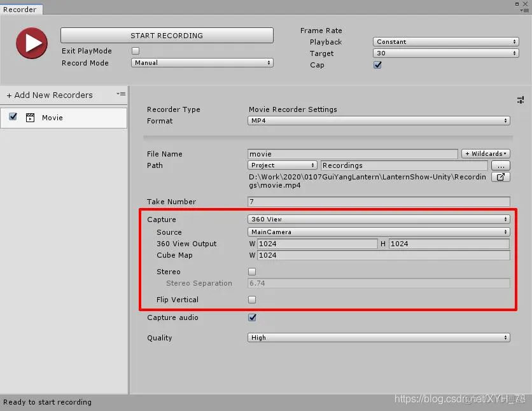Open the window context menu icon at top right
532x411 pixels.
524,11
